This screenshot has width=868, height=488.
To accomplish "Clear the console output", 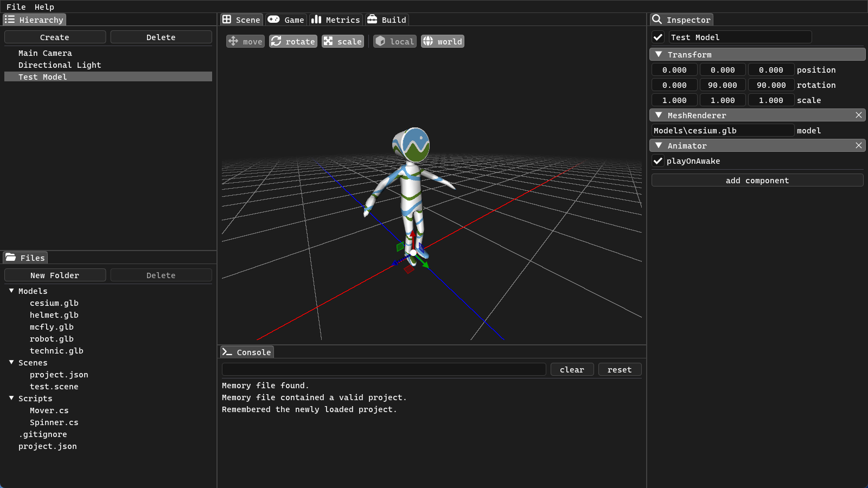I will (572, 369).
